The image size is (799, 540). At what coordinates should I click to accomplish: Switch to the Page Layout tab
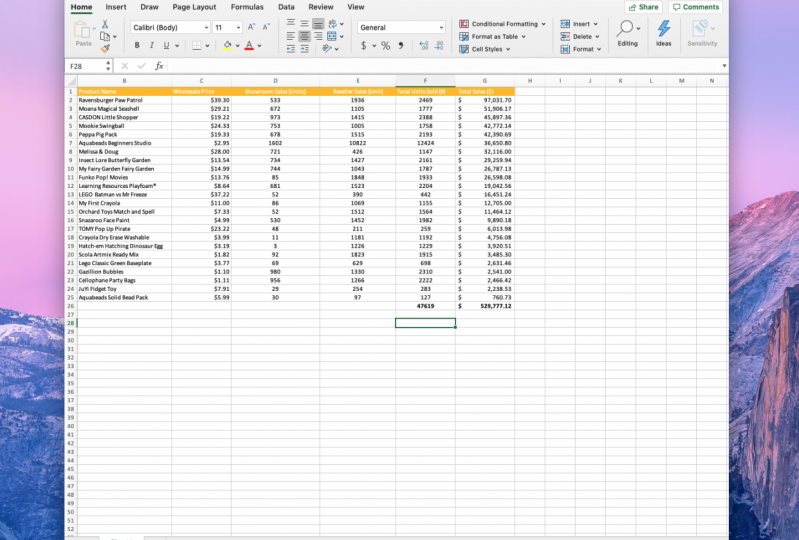194,7
